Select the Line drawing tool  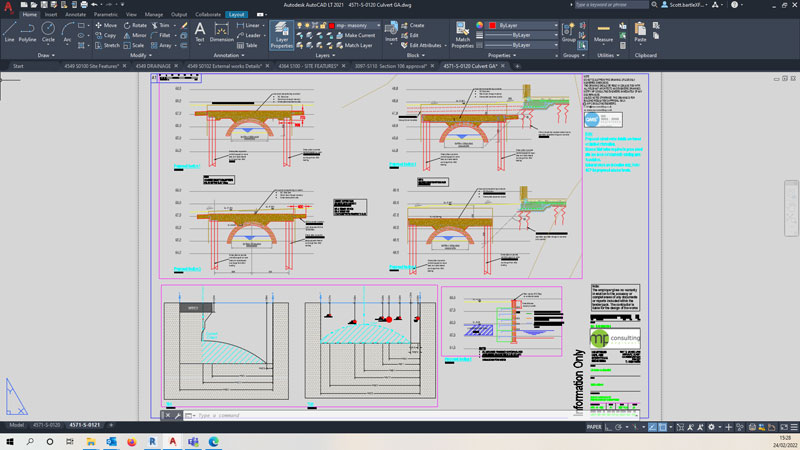(9, 31)
